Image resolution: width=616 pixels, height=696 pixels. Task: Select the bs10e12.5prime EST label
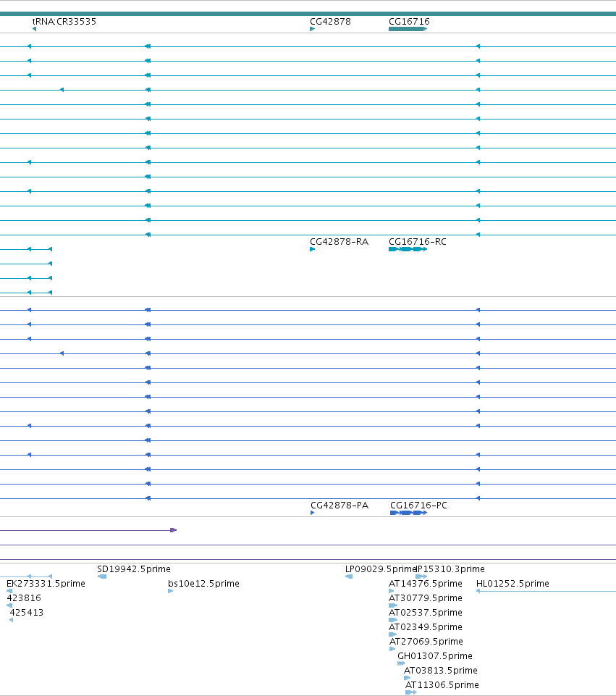pos(203,583)
